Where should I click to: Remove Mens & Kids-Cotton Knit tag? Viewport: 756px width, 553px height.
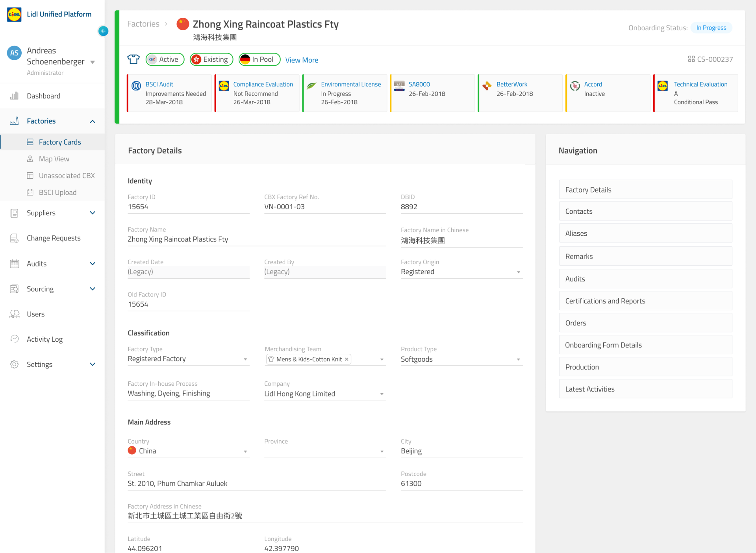(346, 359)
